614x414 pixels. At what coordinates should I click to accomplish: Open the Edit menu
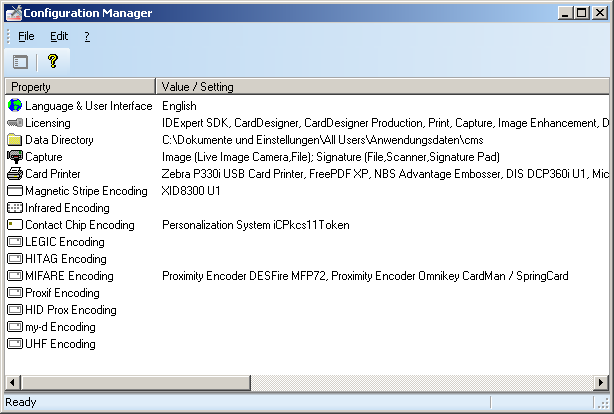click(x=59, y=36)
